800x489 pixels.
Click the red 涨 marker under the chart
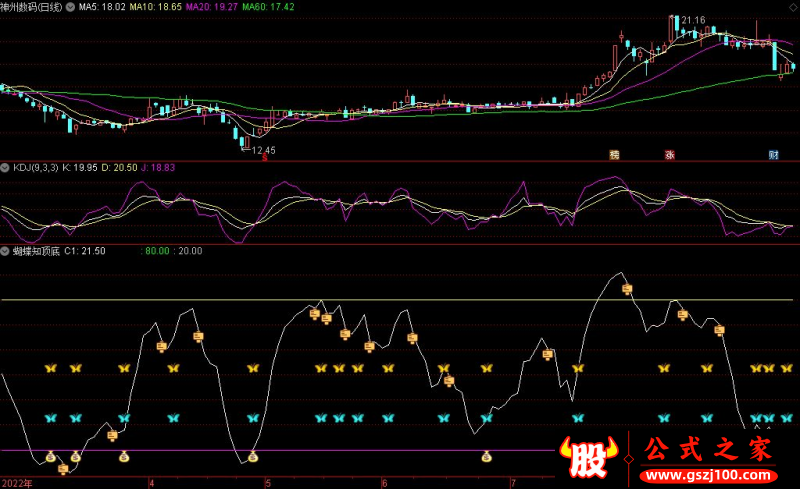669,155
